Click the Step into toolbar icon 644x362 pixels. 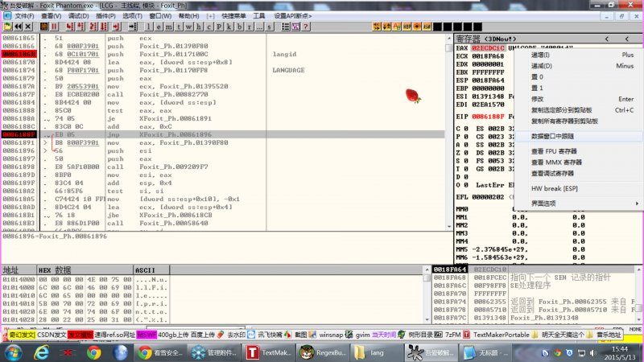(70, 27)
